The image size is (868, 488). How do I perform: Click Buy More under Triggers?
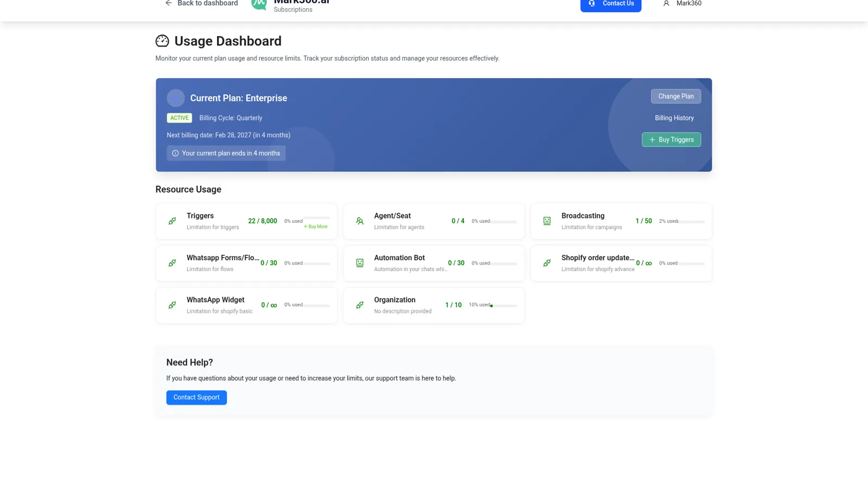point(316,227)
